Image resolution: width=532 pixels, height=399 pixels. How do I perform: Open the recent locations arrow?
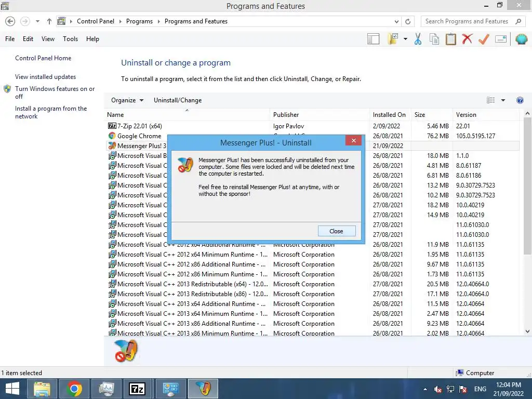pyautogui.click(x=37, y=21)
